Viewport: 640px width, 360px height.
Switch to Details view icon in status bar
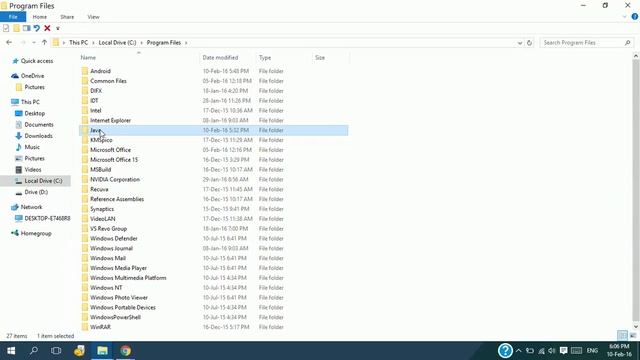tap(622, 336)
